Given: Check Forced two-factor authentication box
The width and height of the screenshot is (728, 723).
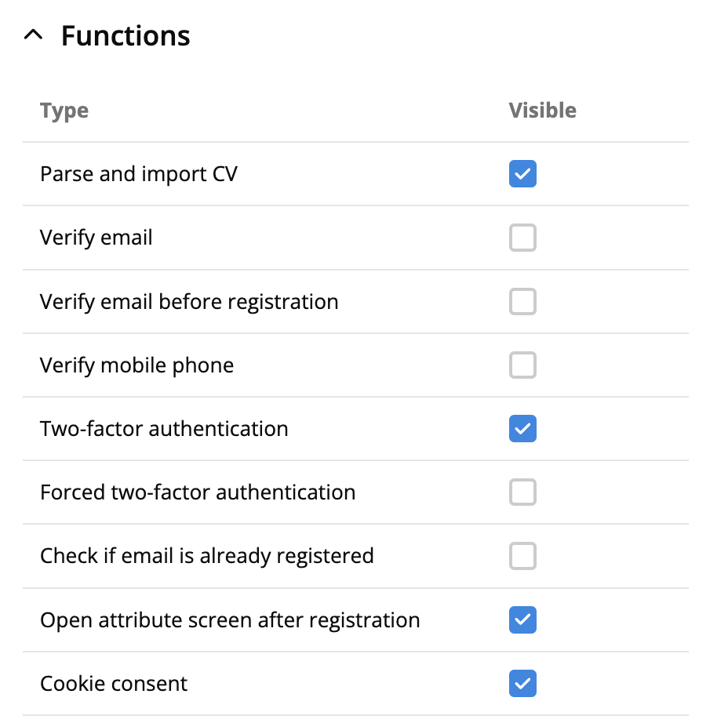Looking at the screenshot, I should coord(522,492).
